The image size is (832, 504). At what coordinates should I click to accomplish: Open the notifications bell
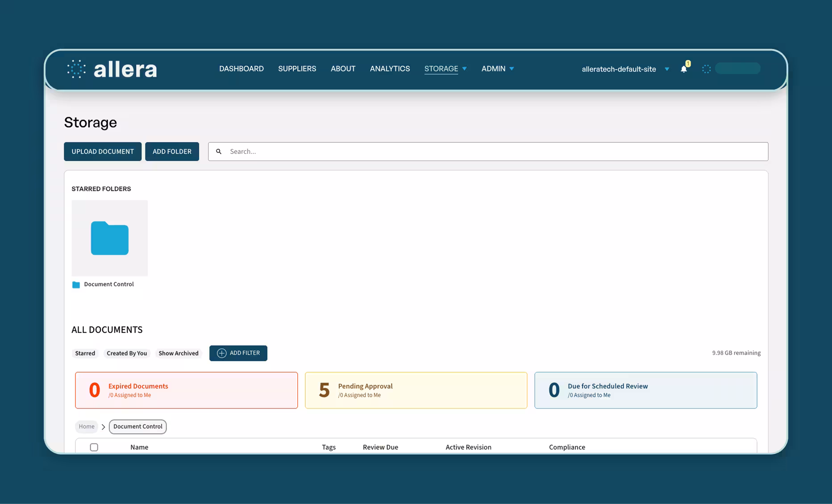683,69
